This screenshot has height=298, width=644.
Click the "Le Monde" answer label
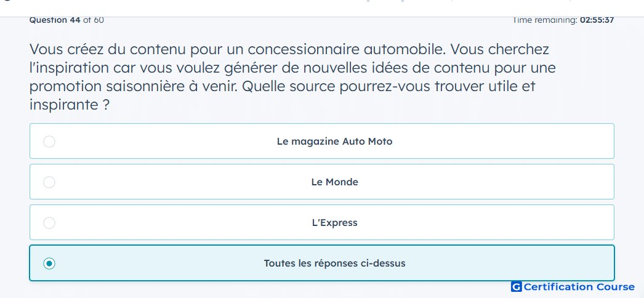point(335,182)
